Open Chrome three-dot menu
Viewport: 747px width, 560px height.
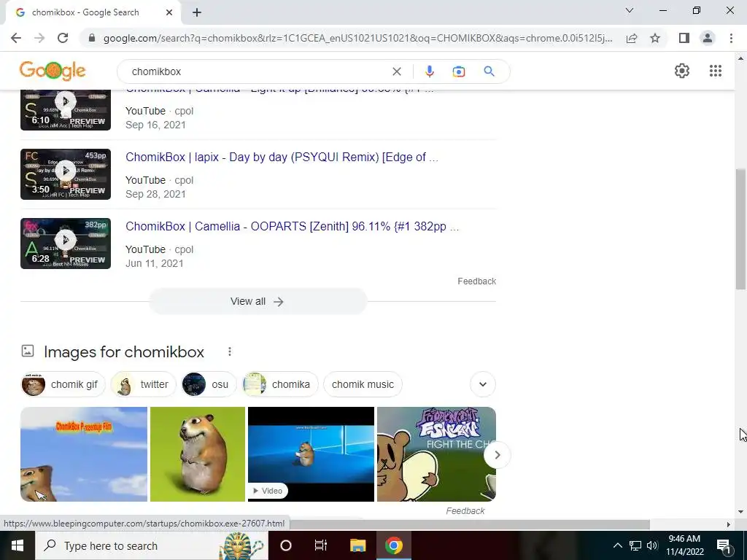click(x=731, y=38)
